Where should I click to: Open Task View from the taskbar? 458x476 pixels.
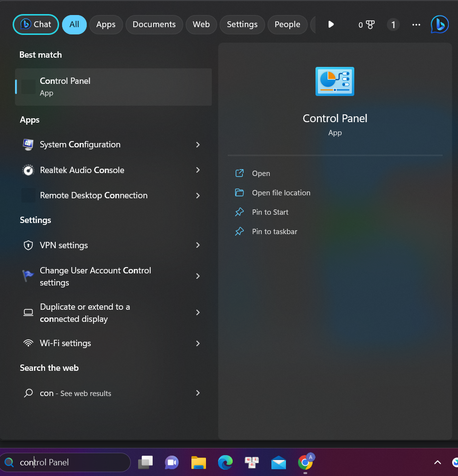[x=145, y=462]
